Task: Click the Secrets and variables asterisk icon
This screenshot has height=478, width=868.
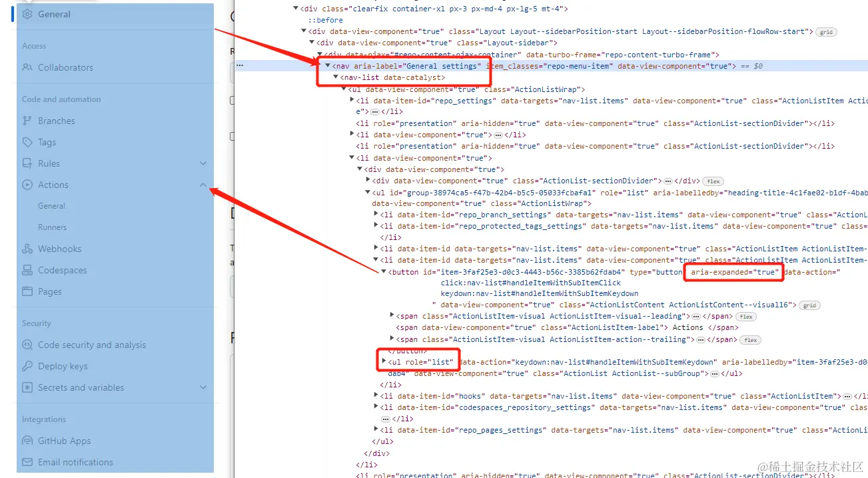Action: click(27, 387)
